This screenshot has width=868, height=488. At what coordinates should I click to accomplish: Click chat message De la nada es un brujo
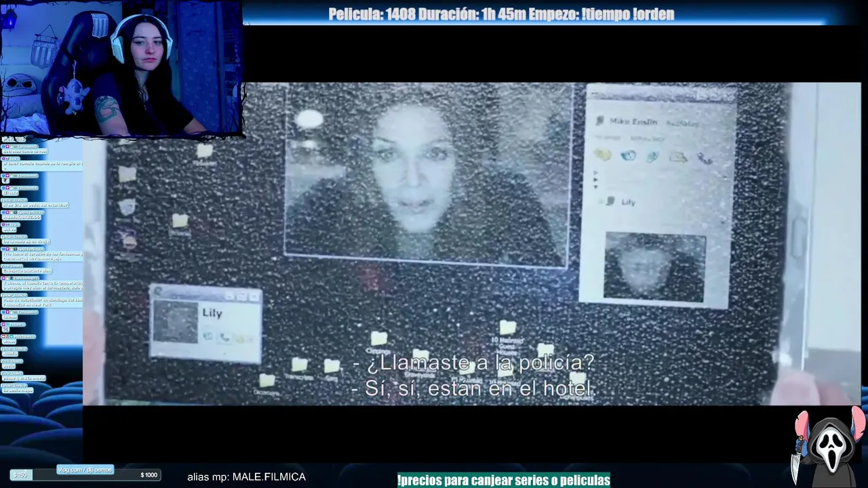point(25,241)
